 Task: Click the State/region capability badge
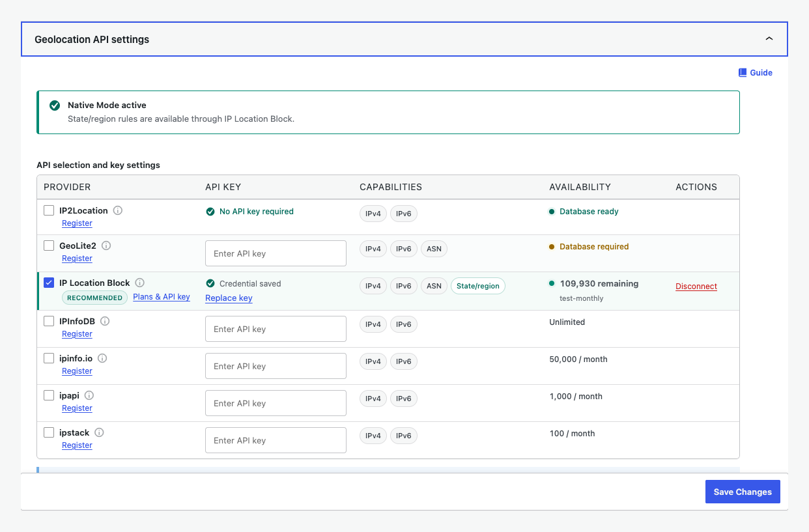click(x=478, y=286)
